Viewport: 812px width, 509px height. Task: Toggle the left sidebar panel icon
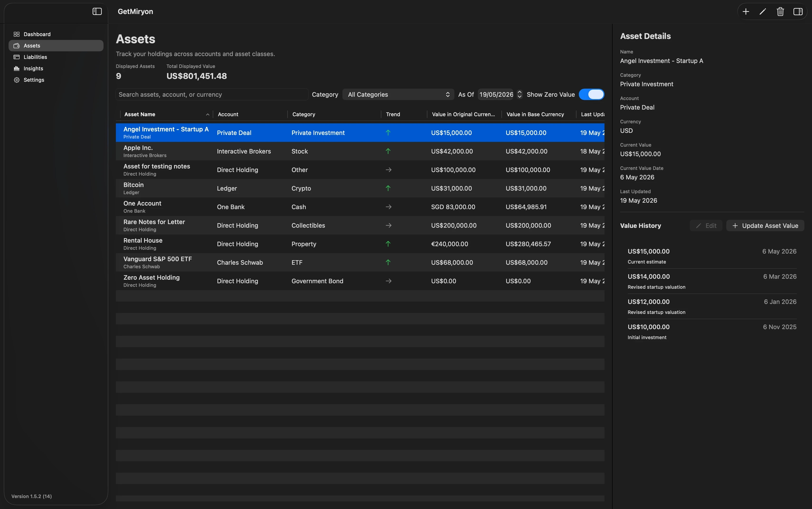click(97, 11)
